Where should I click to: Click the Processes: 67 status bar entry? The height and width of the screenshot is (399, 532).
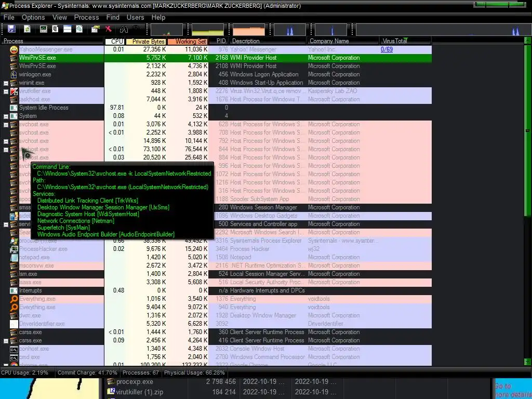tap(140, 373)
